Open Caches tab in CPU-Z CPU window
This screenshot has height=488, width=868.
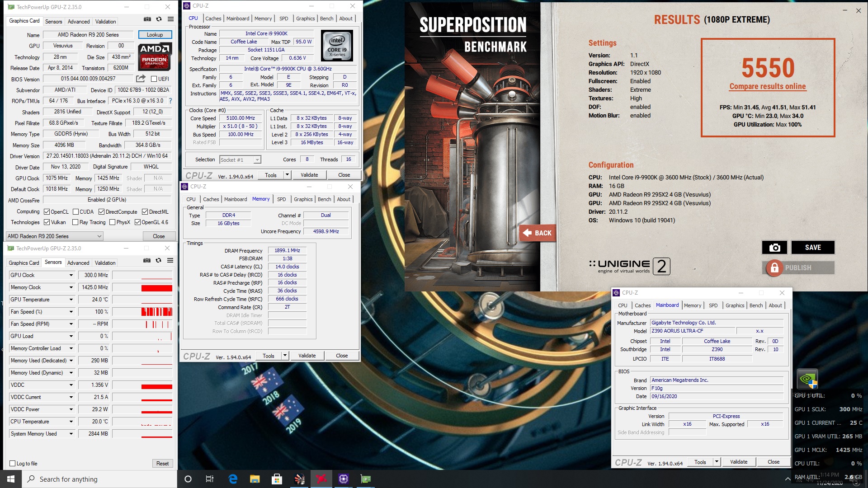click(213, 19)
